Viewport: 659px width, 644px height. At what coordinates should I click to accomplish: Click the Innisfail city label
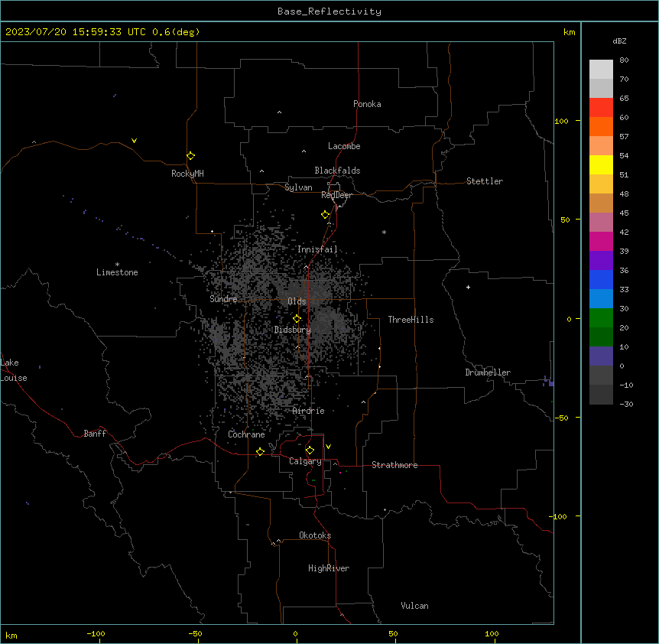(x=317, y=249)
